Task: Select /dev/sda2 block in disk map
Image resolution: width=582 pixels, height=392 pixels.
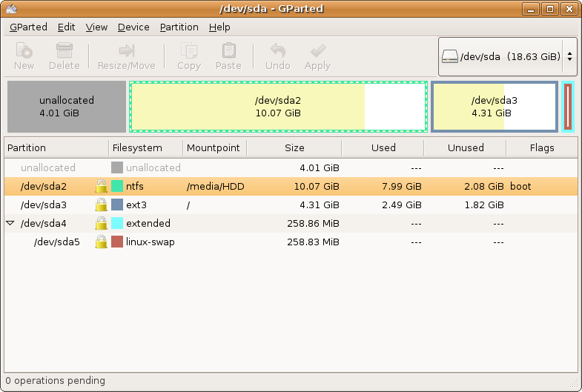Action: tap(278, 107)
